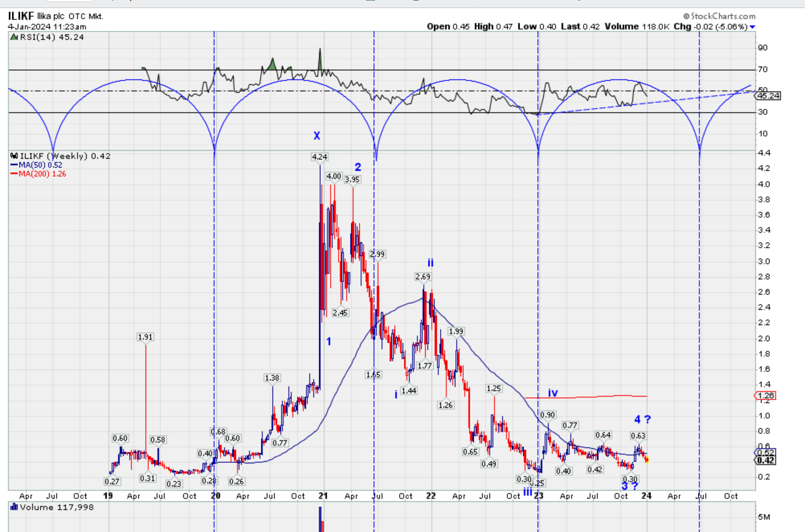
Task: Click the blue 'X' wave label
Action: 317,136
